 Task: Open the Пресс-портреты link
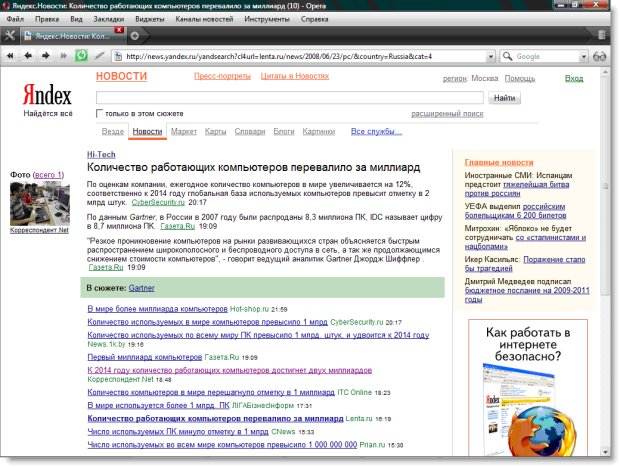click(222, 76)
